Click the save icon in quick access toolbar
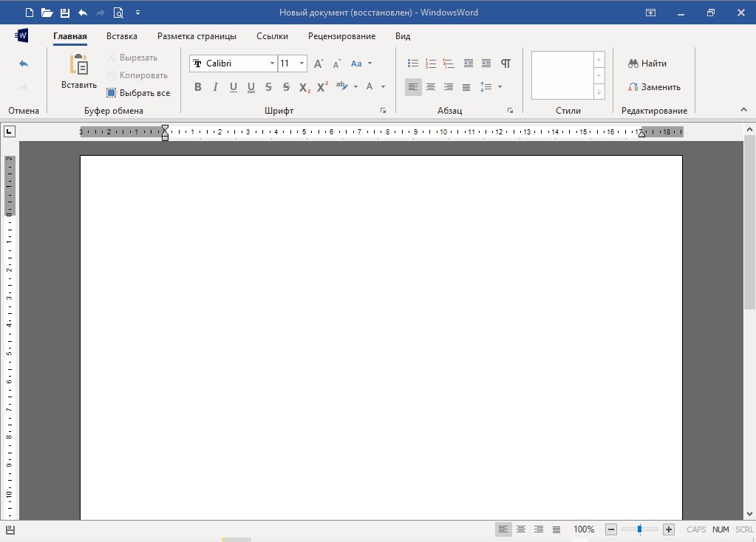This screenshot has width=756, height=542. 65,13
